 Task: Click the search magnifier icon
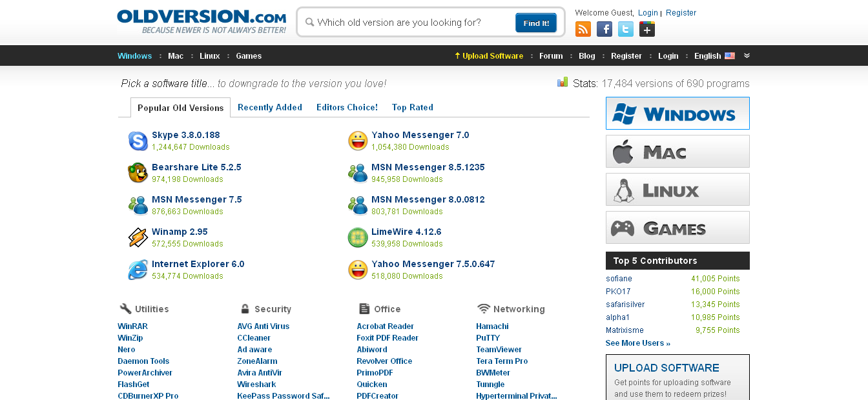[309, 23]
